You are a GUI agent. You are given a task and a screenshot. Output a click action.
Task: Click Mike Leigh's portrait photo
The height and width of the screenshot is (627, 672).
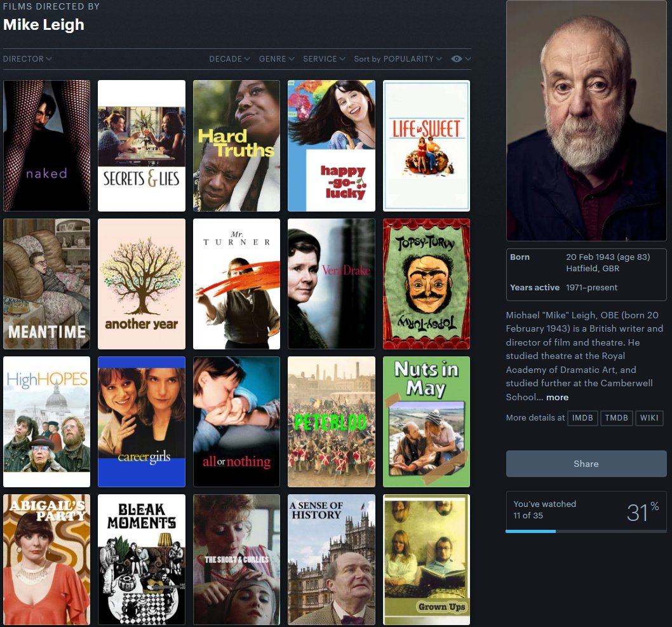pyautogui.click(x=586, y=121)
